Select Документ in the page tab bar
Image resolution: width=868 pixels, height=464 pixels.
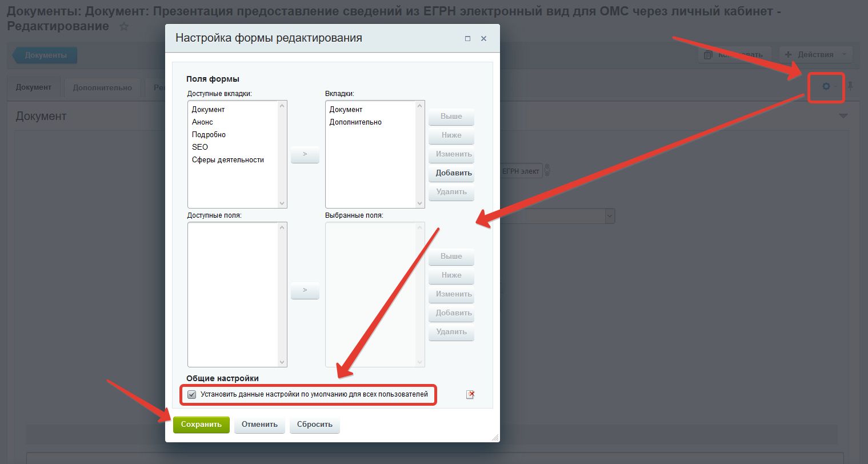pyautogui.click(x=34, y=87)
